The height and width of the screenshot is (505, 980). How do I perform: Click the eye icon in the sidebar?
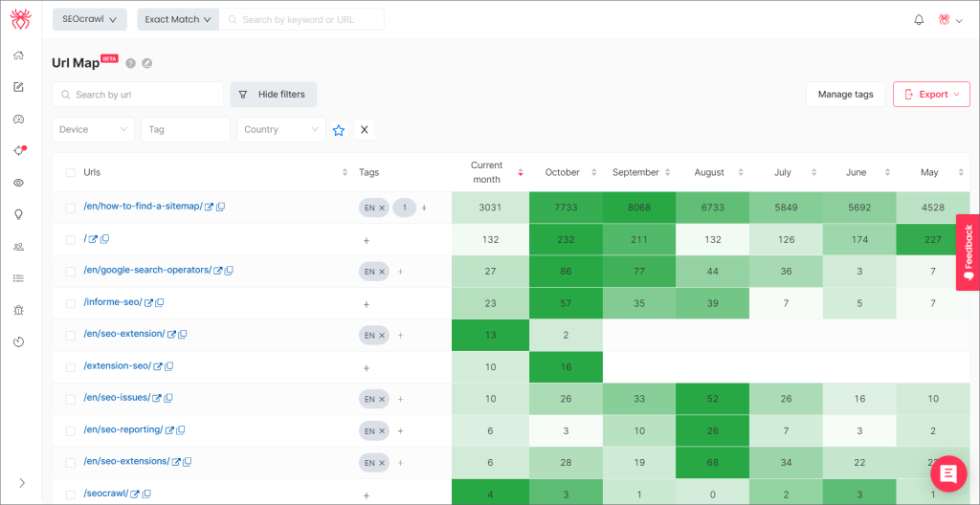click(x=18, y=183)
